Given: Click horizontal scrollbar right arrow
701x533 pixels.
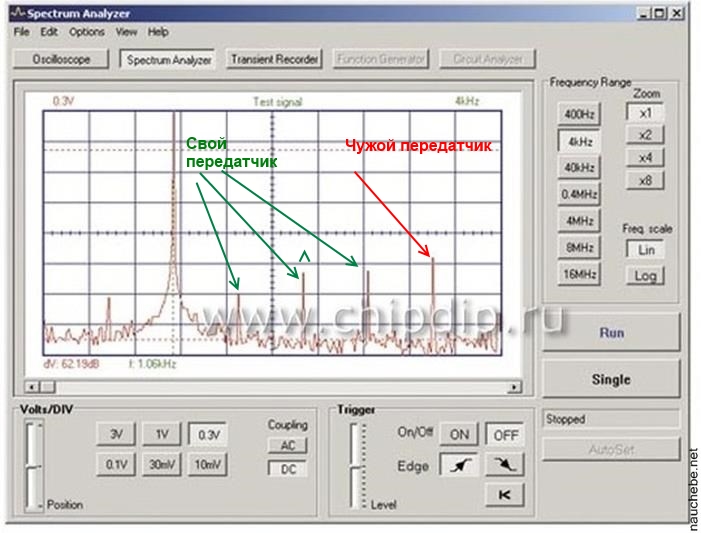Looking at the screenshot, I should [x=515, y=387].
